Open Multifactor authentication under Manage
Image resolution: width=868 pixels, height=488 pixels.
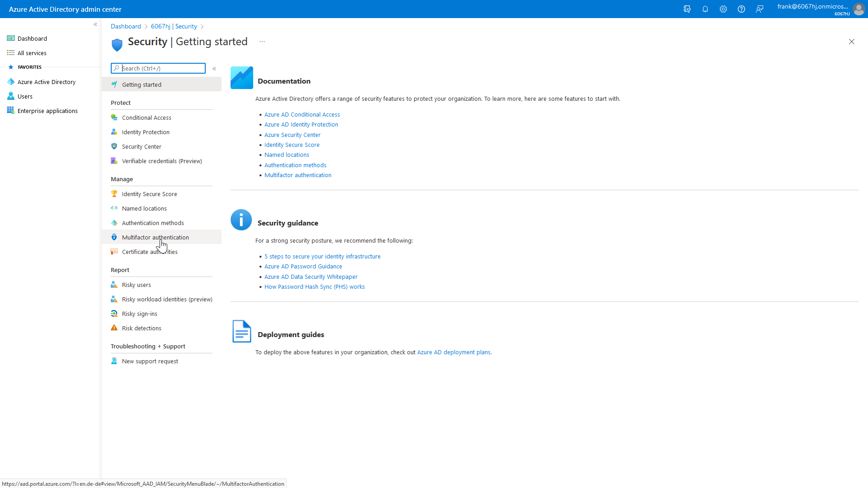[156, 237]
